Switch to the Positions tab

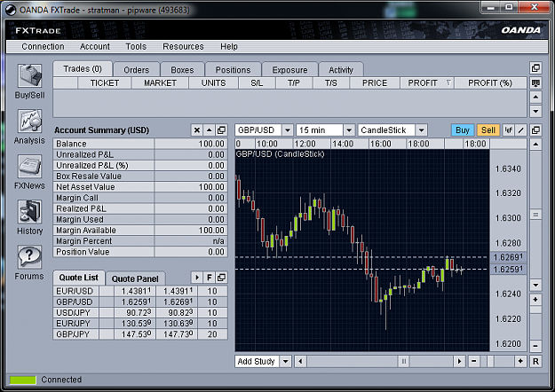point(233,70)
